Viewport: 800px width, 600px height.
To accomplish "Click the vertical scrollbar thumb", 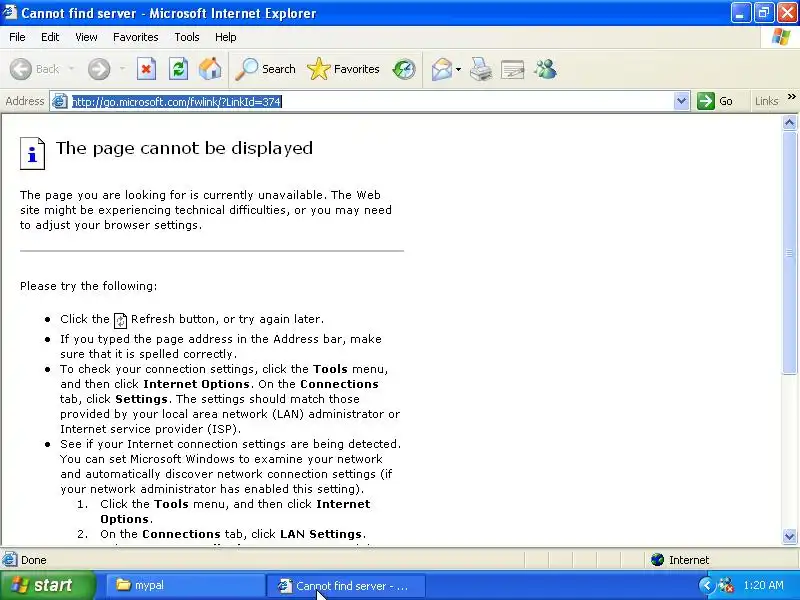I will (x=789, y=253).
